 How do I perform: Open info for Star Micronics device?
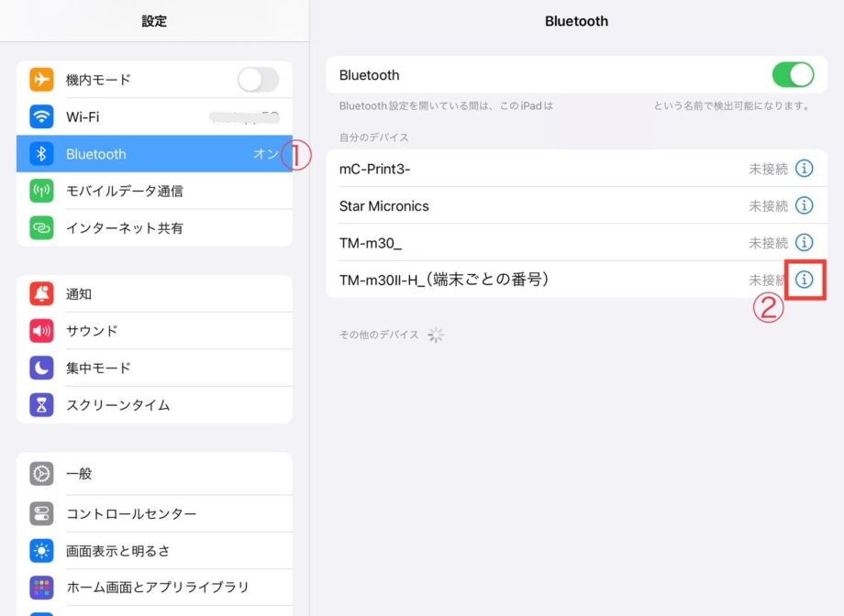tap(804, 205)
